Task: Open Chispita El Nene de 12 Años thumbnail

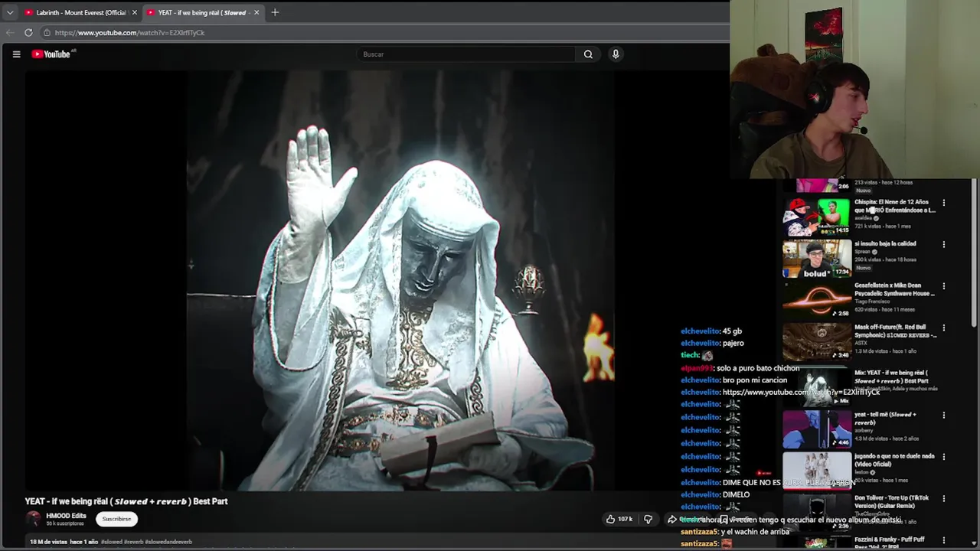Action: click(816, 217)
